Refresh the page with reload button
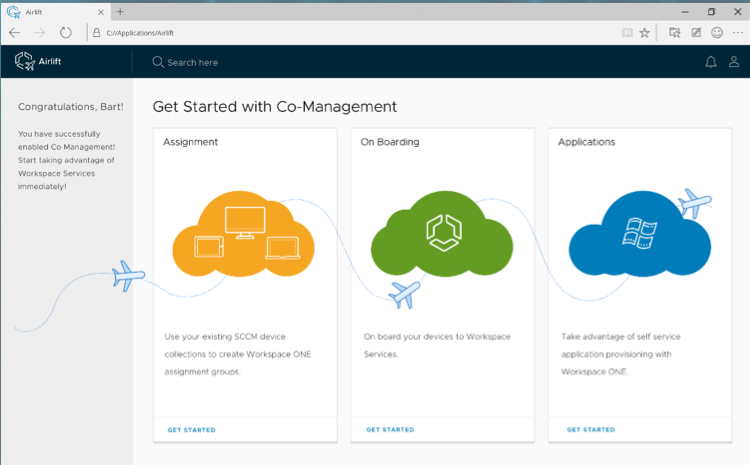Viewport: 750px width, 465px height. tap(66, 32)
